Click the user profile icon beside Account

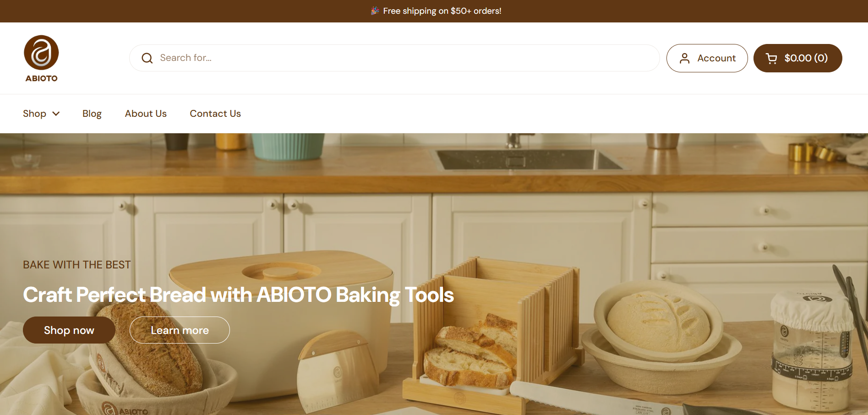click(684, 58)
